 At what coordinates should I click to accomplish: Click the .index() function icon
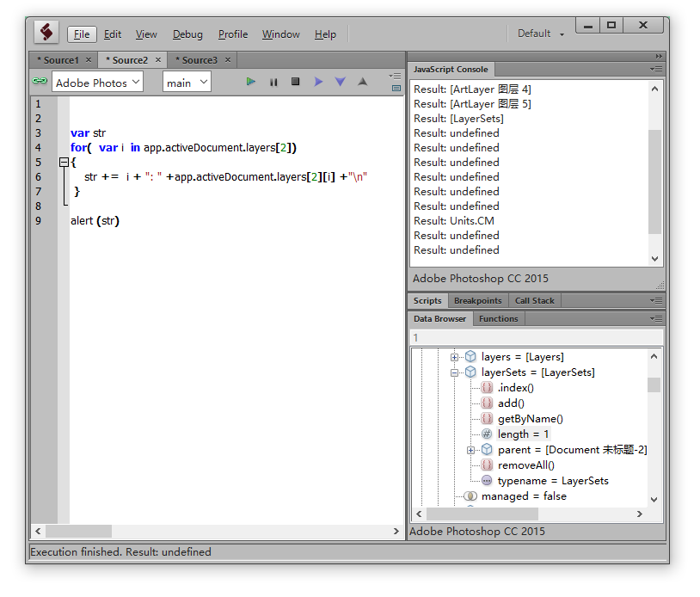(x=487, y=387)
